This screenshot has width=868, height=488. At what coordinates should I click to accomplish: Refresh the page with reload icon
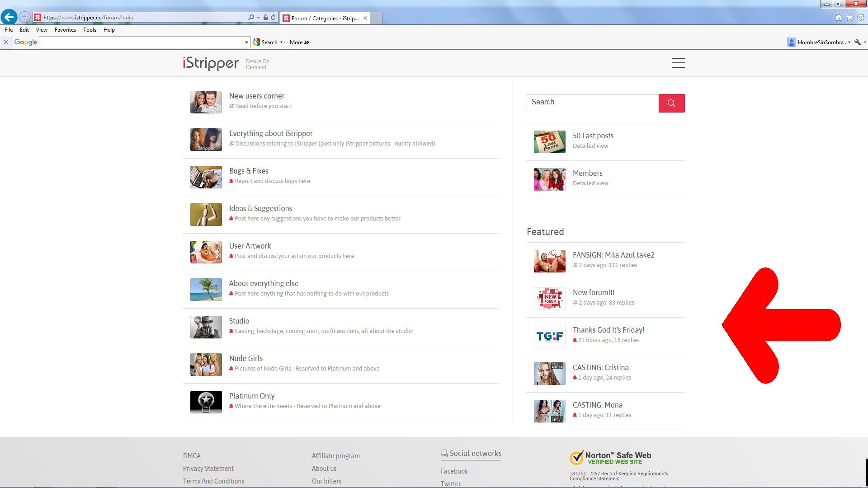[x=273, y=18]
